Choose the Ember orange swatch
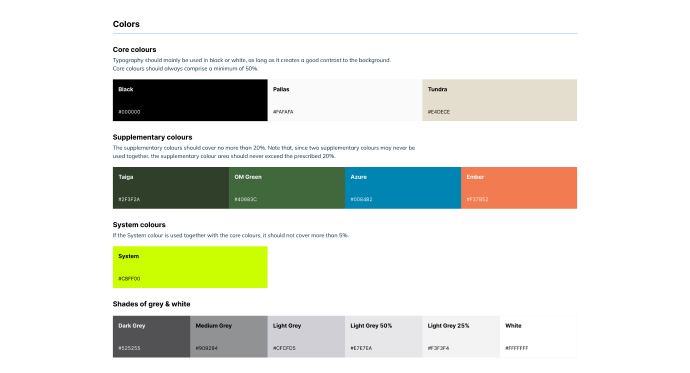Screen dimensions: 690x373 click(x=519, y=188)
